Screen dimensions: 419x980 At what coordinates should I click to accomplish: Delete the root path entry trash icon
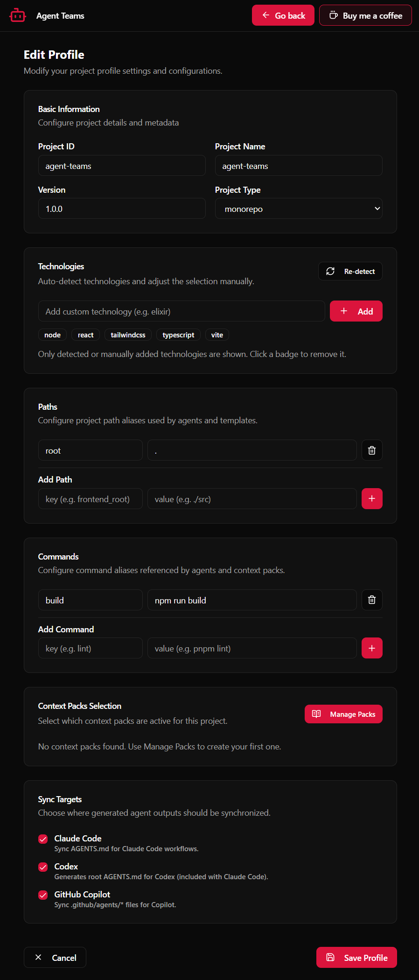pyautogui.click(x=372, y=450)
